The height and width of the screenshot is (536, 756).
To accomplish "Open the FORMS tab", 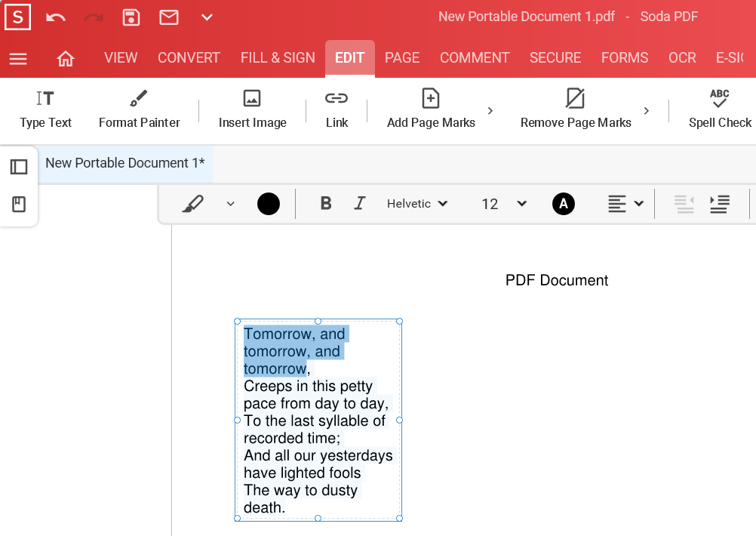I will pos(625,58).
